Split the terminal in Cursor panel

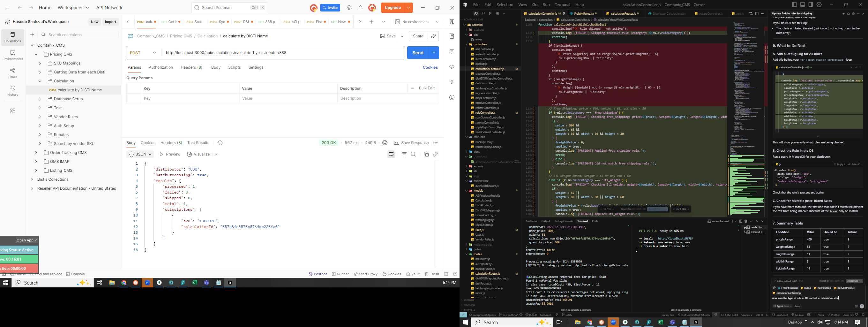coord(741,221)
